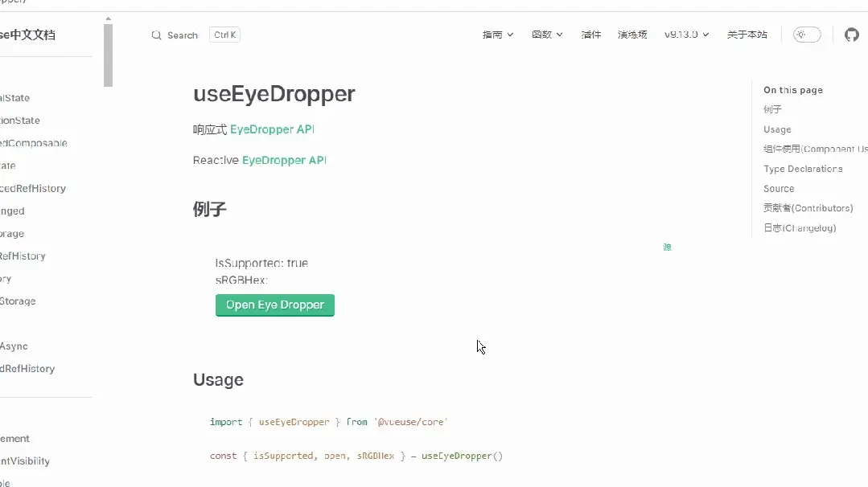
Task: Click the sidebar scrollbar thumb
Action: [108, 53]
